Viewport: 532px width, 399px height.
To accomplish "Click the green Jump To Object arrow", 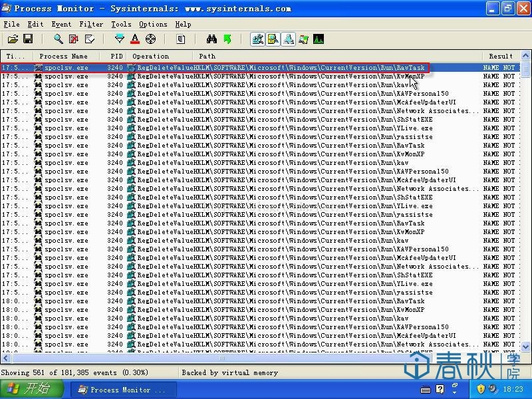I will (x=227, y=39).
